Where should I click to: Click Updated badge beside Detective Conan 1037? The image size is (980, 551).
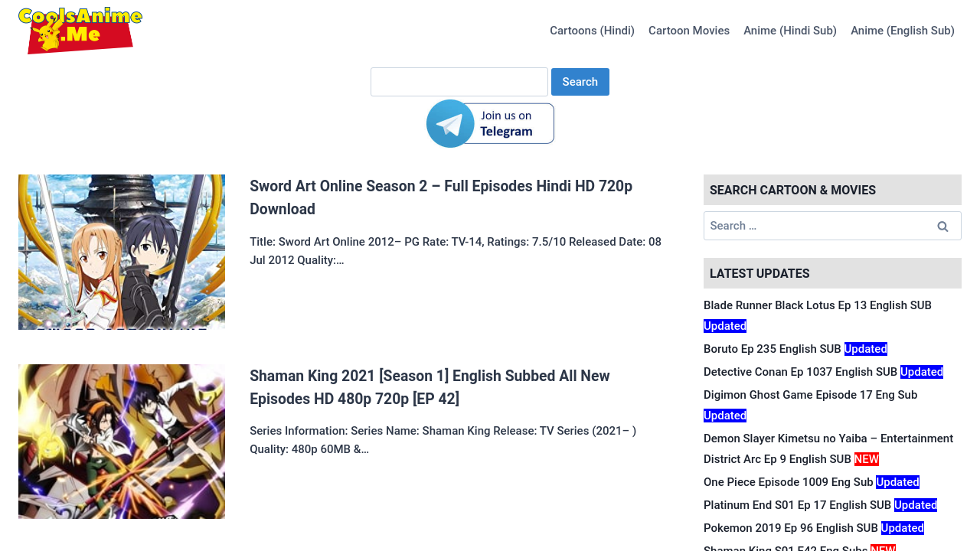[922, 372]
